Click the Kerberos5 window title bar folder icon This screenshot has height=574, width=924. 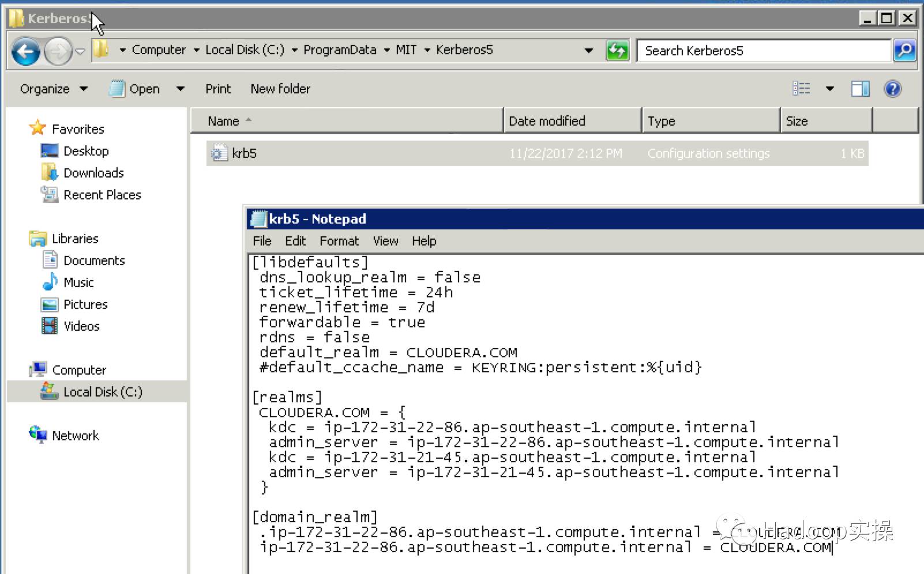click(x=17, y=18)
